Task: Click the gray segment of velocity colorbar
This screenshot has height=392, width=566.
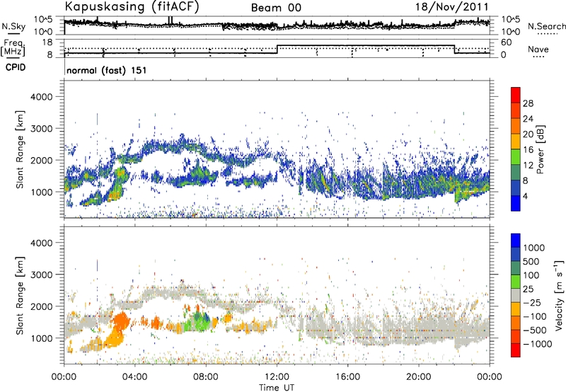Action: click(x=516, y=295)
